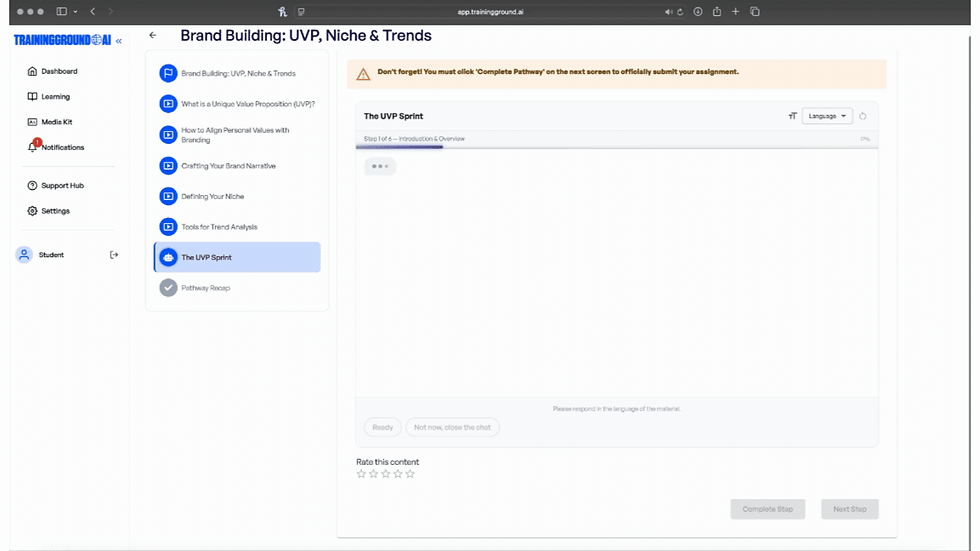The height and width of the screenshot is (551, 980).
Task: Click video icon for Tools for Trend Analysis
Action: click(168, 227)
